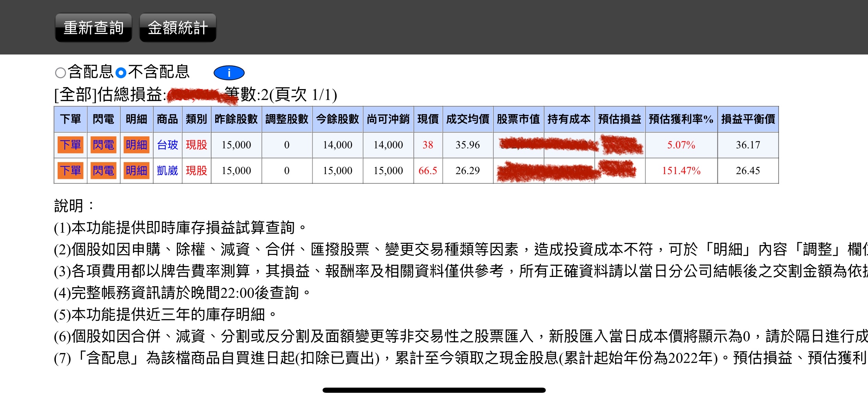The image size is (868, 401).
Task: Open 明細 for 台玻 row
Action: pos(136,145)
